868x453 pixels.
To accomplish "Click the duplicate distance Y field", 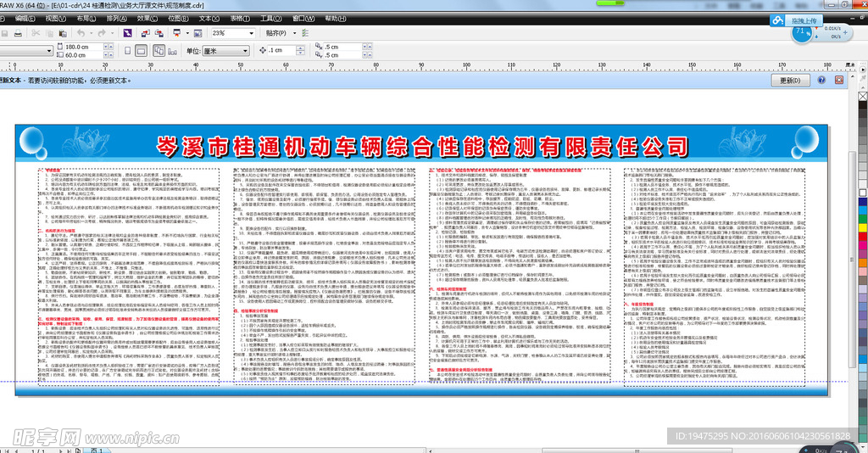I will (342, 55).
